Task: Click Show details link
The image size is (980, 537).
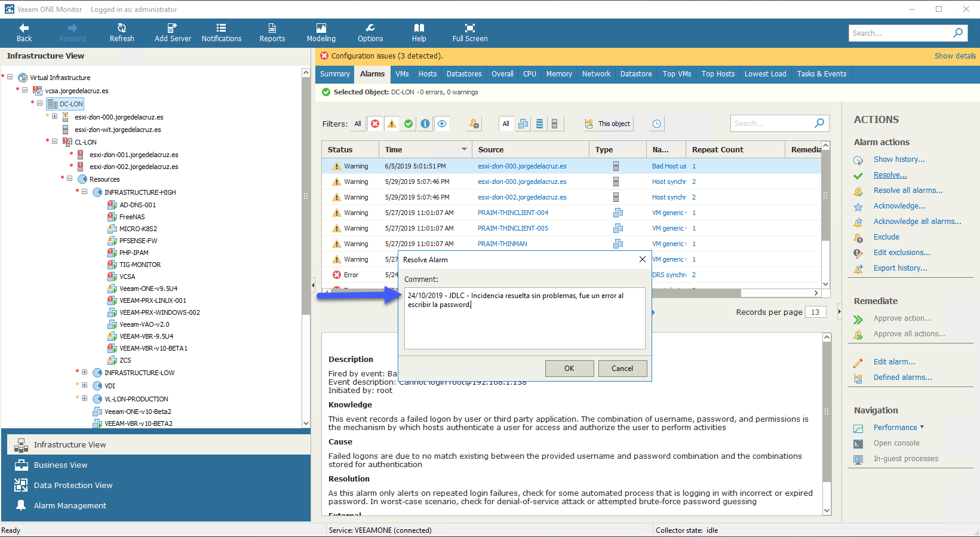Action: click(x=955, y=56)
